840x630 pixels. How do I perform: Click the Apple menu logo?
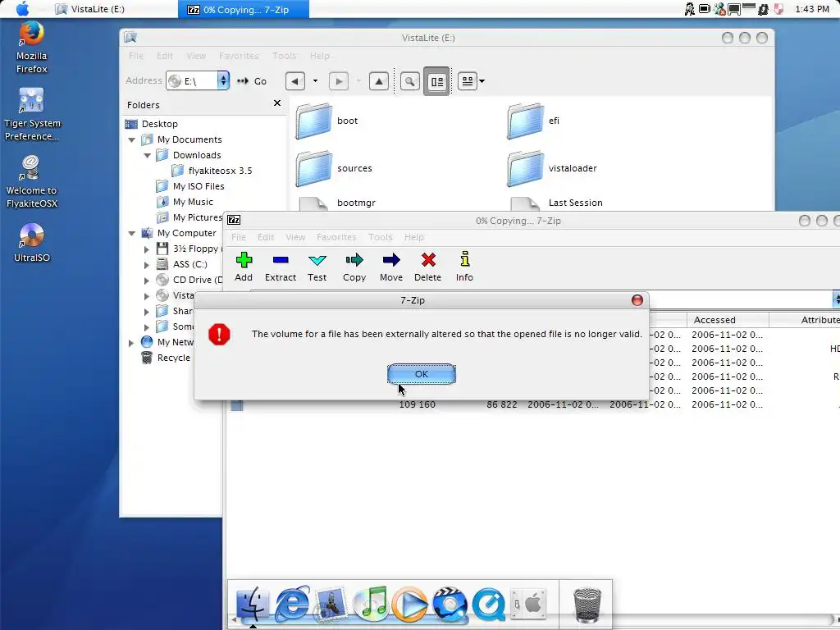(x=22, y=9)
